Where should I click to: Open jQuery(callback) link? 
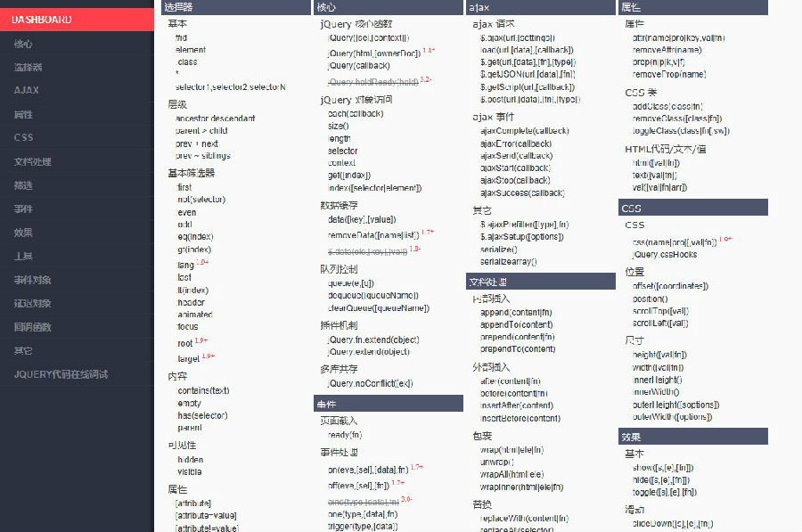358,65
